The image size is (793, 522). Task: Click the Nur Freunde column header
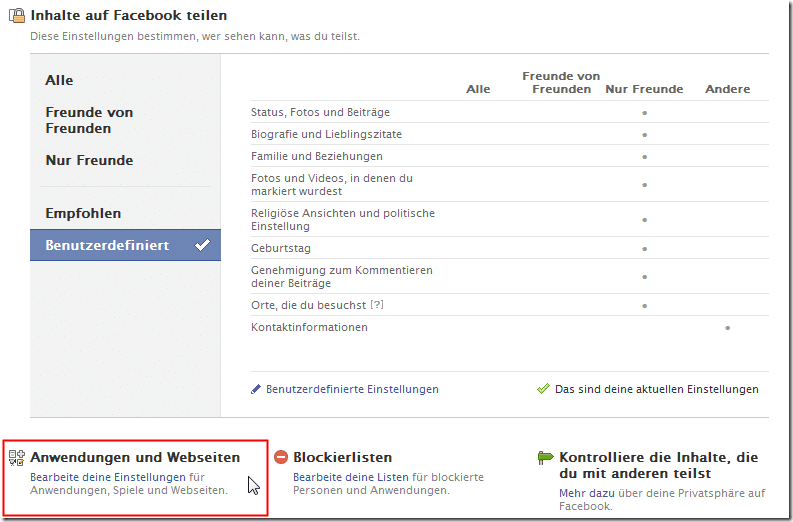(644, 90)
